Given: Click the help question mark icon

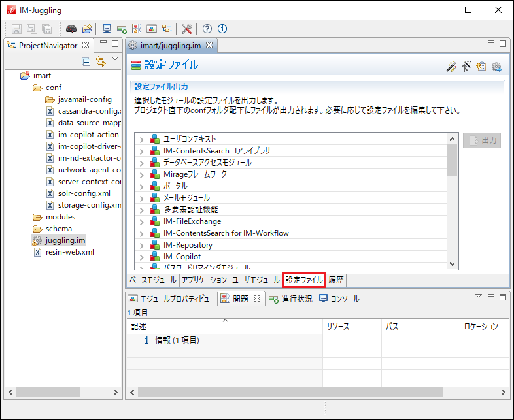Looking at the screenshot, I should tap(207, 29).
